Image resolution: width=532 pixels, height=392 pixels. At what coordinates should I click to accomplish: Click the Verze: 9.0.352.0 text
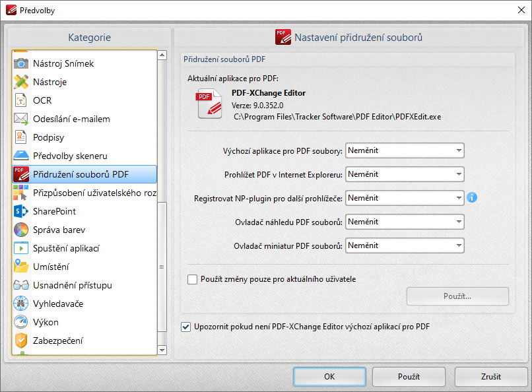point(257,106)
